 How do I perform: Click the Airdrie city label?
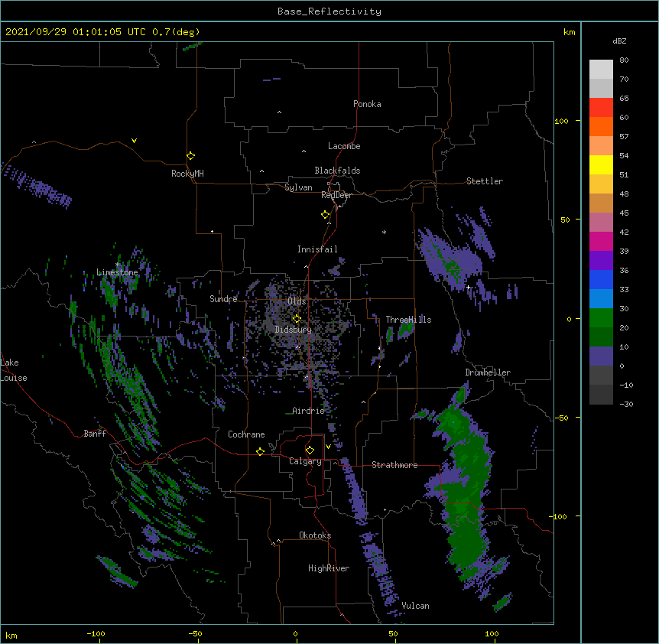308,411
